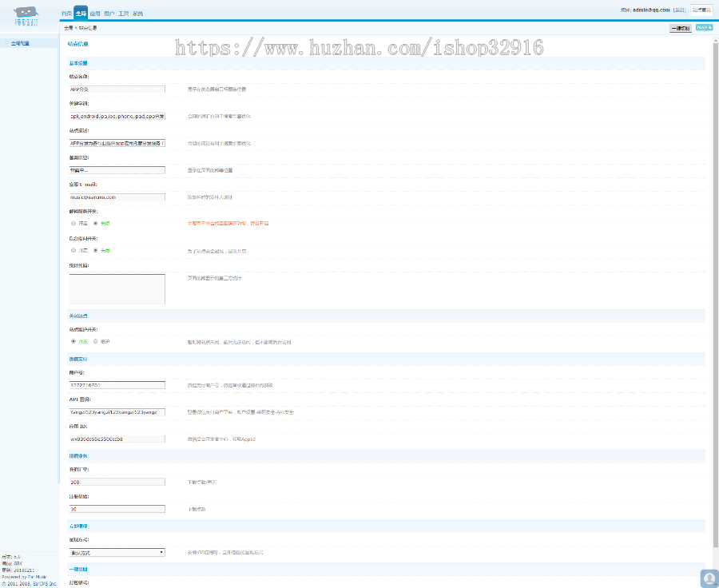Click the ICP record number input field

[117, 170]
